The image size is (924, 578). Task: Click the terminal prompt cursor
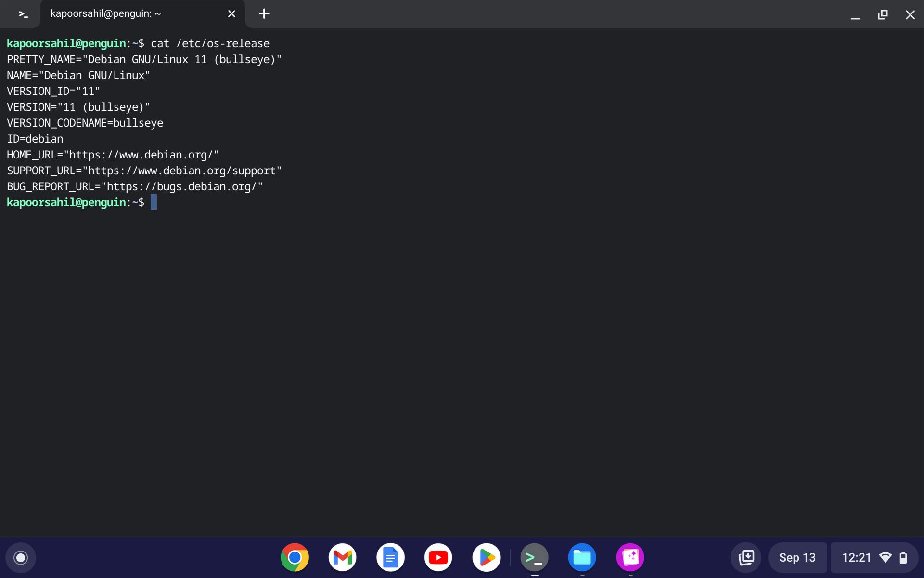tap(154, 202)
